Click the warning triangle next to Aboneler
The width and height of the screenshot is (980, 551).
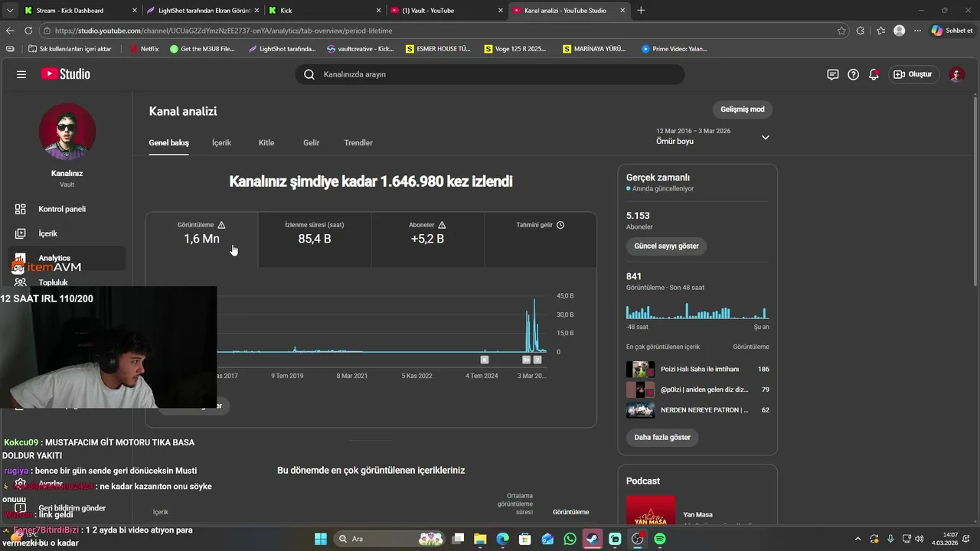pyautogui.click(x=442, y=225)
